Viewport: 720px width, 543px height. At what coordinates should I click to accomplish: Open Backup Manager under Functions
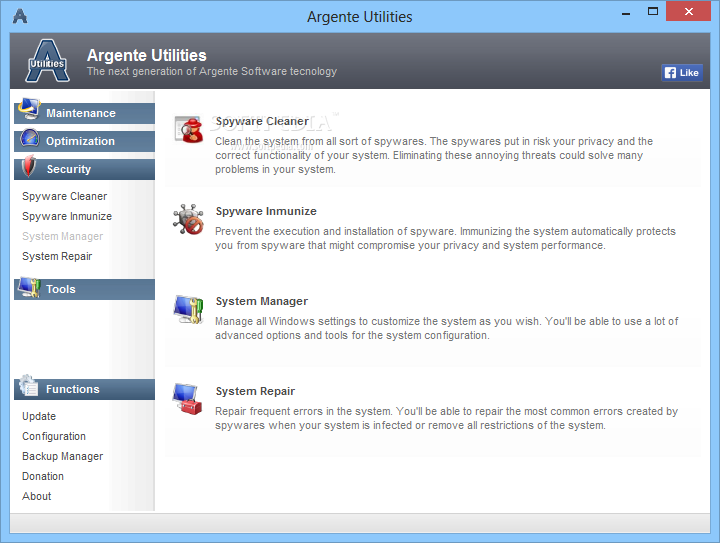62,456
